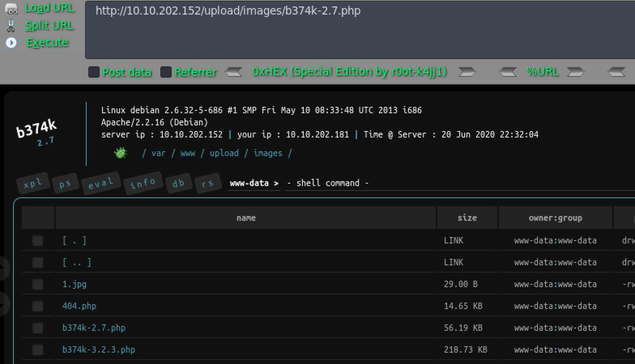Open the 1.jpg file
The width and height of the screenshot is (635, 364).
click(x=74, y=284)
